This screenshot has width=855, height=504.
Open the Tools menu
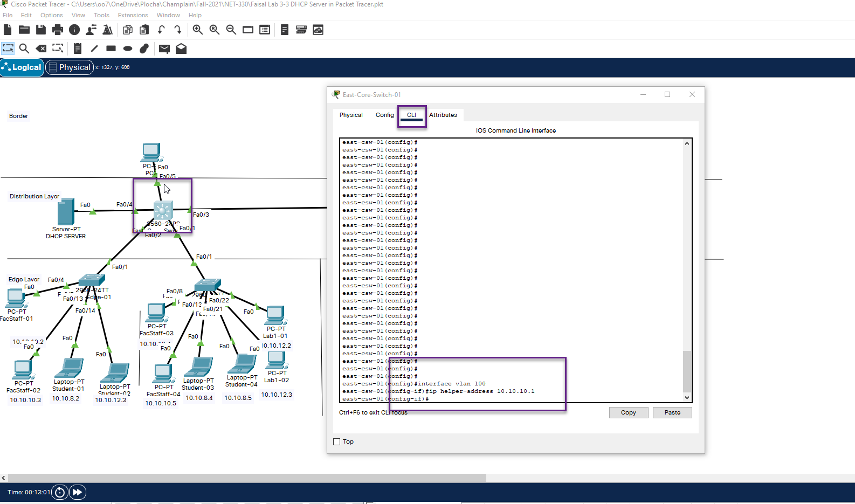pyautogui.click(x=101, y=15)
